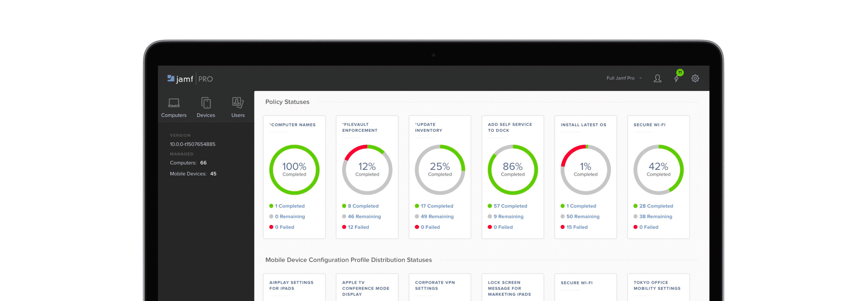Image resolution: width=868 pixels, height=301 pixels.
Task: Click the version number 10.0.0-t1507654885
Action: pyautogui.click(x=192, y=144)
